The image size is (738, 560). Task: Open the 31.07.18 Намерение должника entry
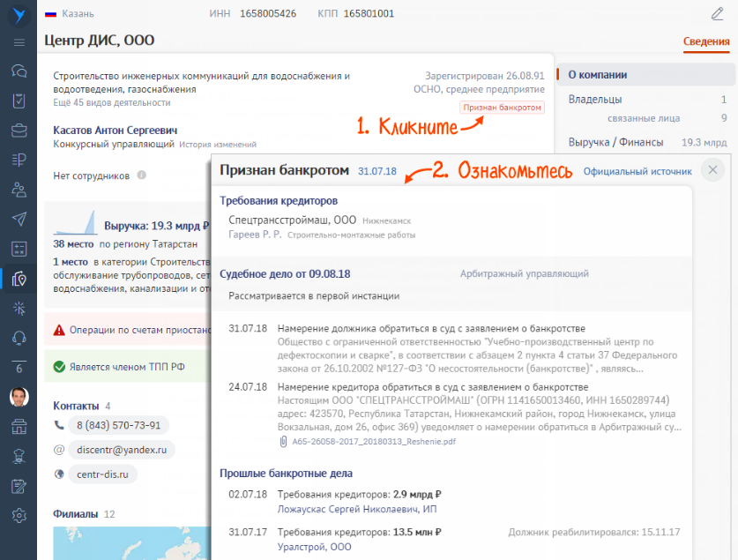(x=453, y=348)
